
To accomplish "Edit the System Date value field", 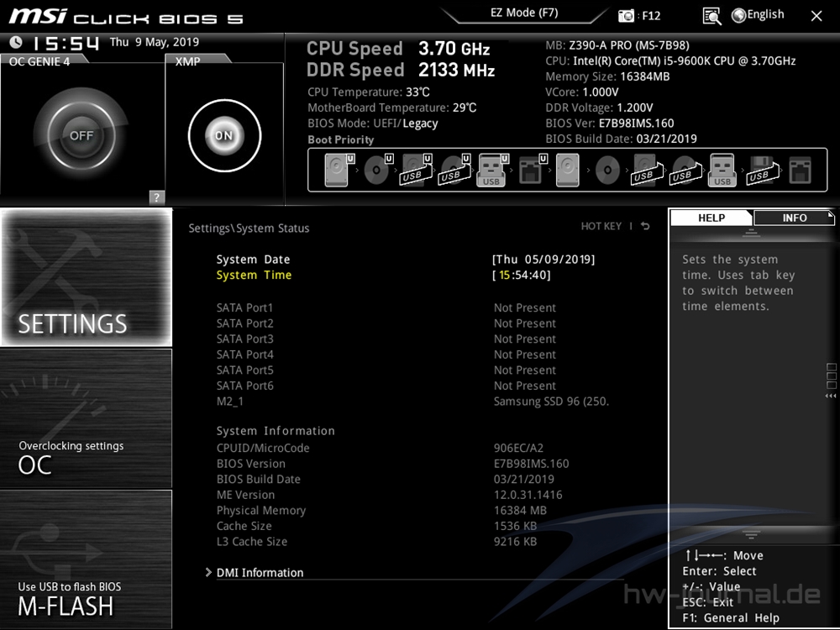I will [x=543, y=260].
